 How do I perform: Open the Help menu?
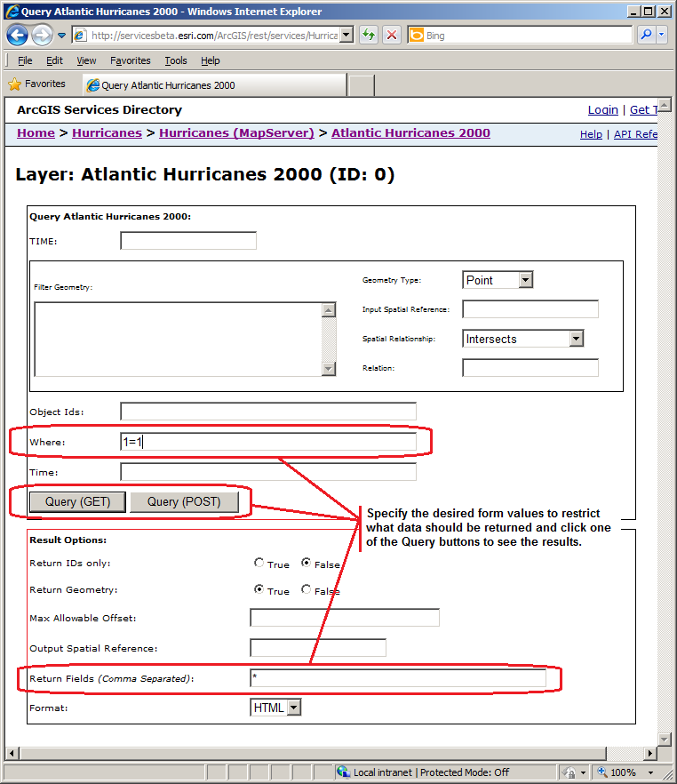(211, 60)
